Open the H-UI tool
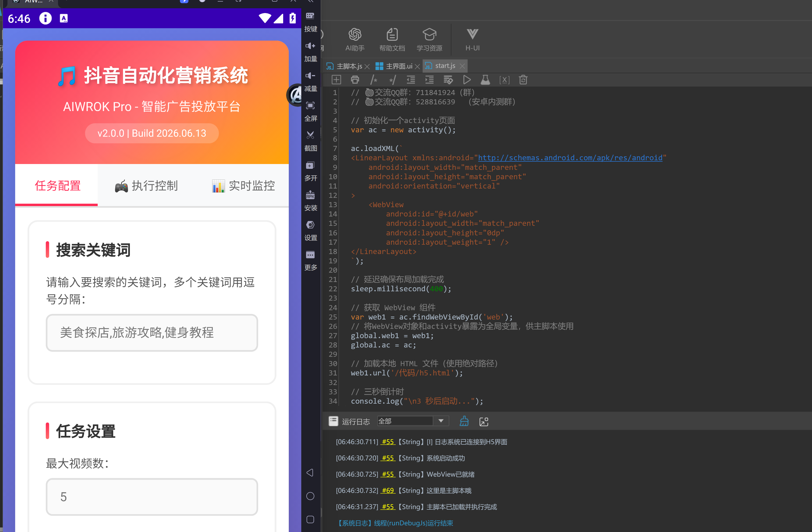Viewport: 812px width, 532px height. point(472,39)
